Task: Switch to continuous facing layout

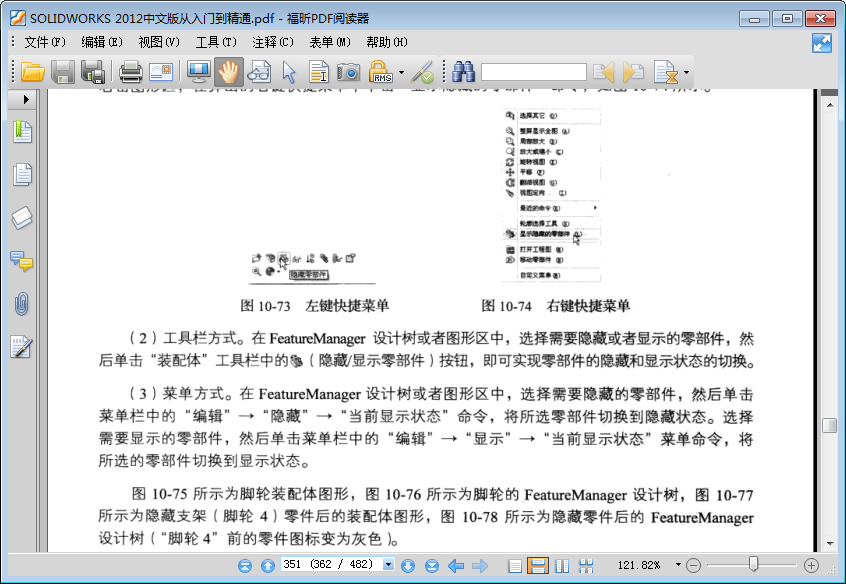Action: (586, 566)
